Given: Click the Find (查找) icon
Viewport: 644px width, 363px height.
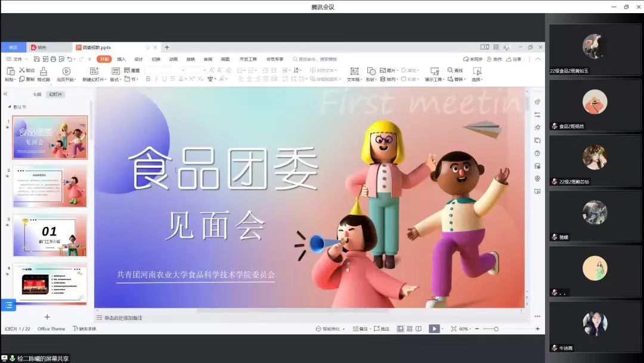Looking at the screenshot, I should 451,70.
